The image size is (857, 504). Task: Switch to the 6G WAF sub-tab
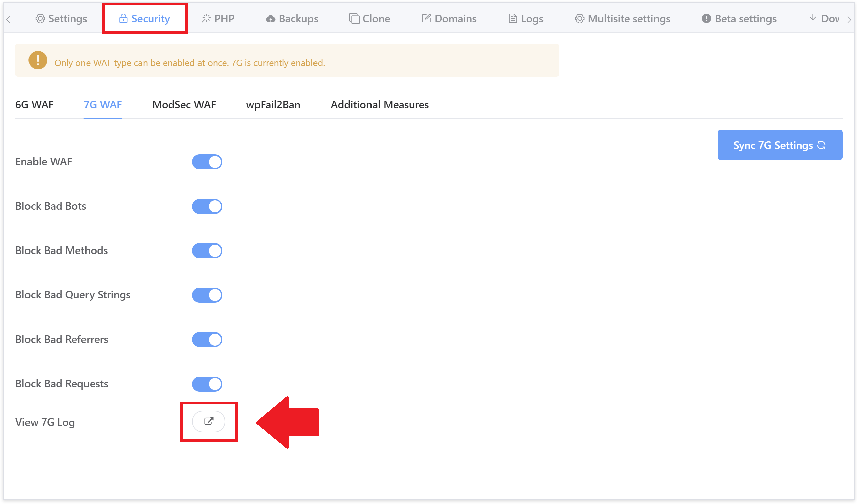tap(34, 105)
